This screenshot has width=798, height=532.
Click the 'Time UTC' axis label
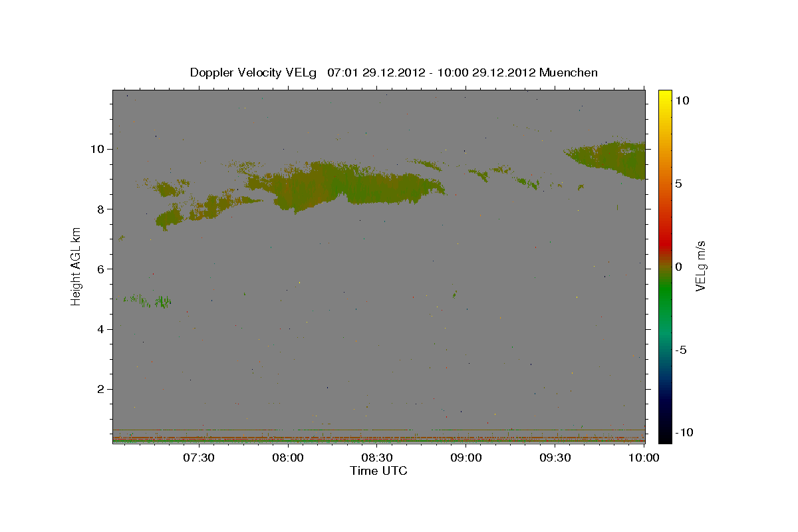pos(378,471)
